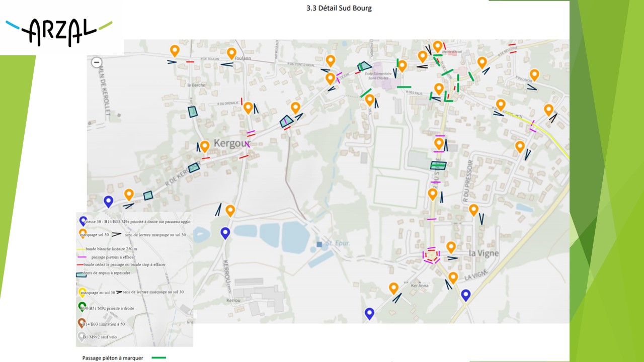Click the blue pin at the bottom near Ker Anna
Screen dimensions: 644x362
[x=370, y=313]
